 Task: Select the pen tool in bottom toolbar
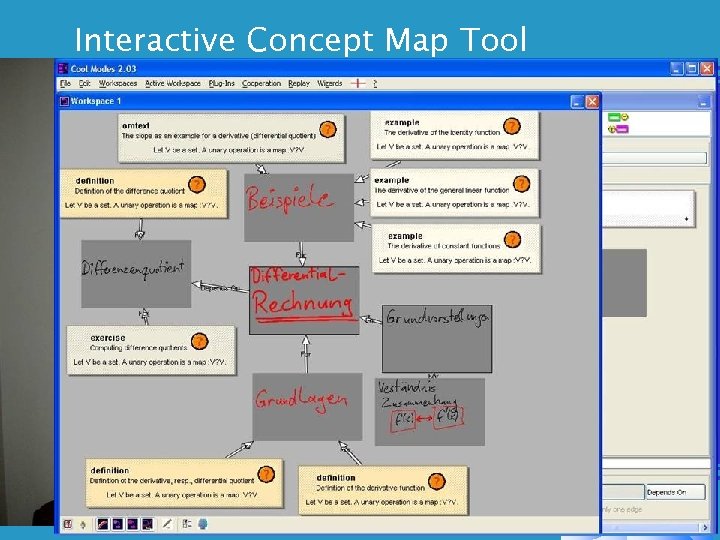[x=167, y=524]
